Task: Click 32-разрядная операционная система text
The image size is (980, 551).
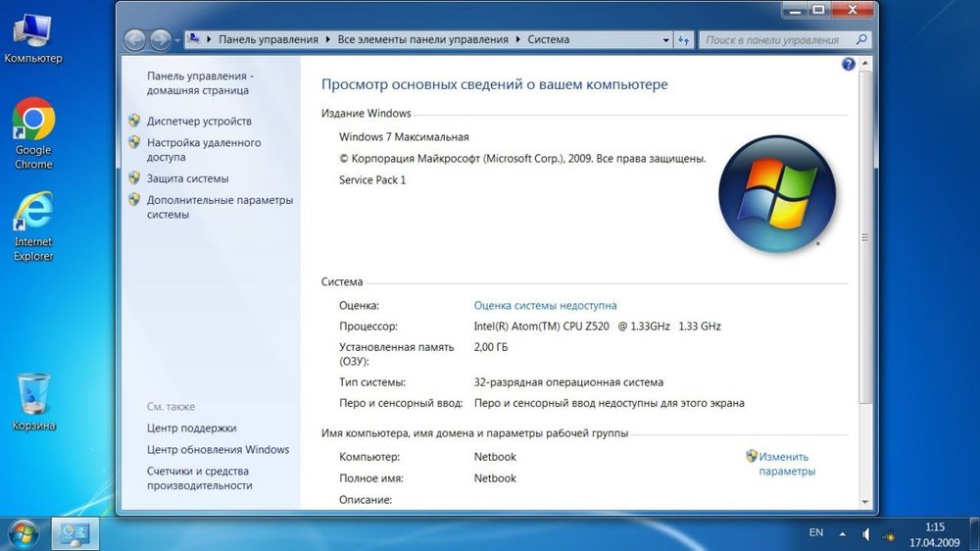Action: click(568, 382)
